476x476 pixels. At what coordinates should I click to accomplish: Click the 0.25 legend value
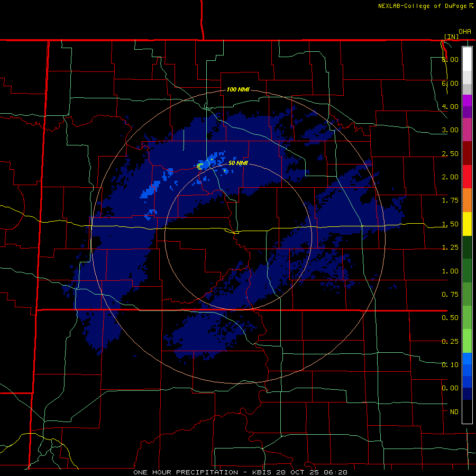[450, 342]
